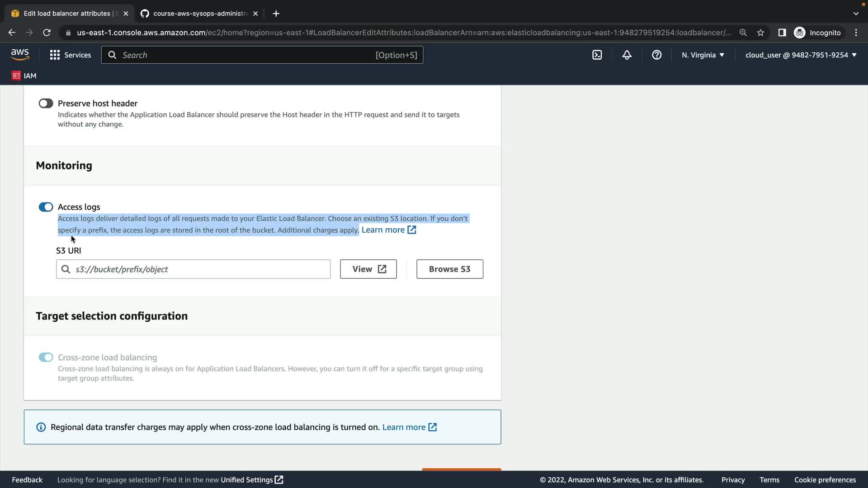The image size is (868, 488).
Task: Expand the N. Virginia region dropdown
Action: coord(703,55)
